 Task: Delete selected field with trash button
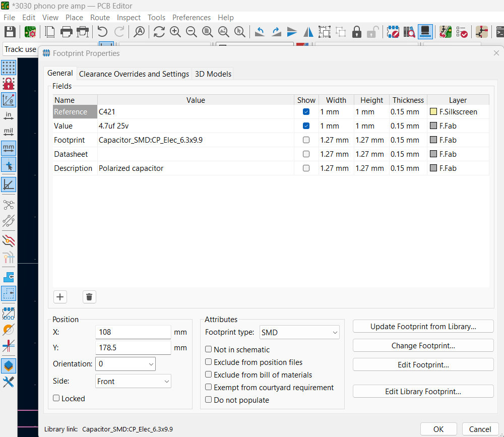[x=89, y=297]
